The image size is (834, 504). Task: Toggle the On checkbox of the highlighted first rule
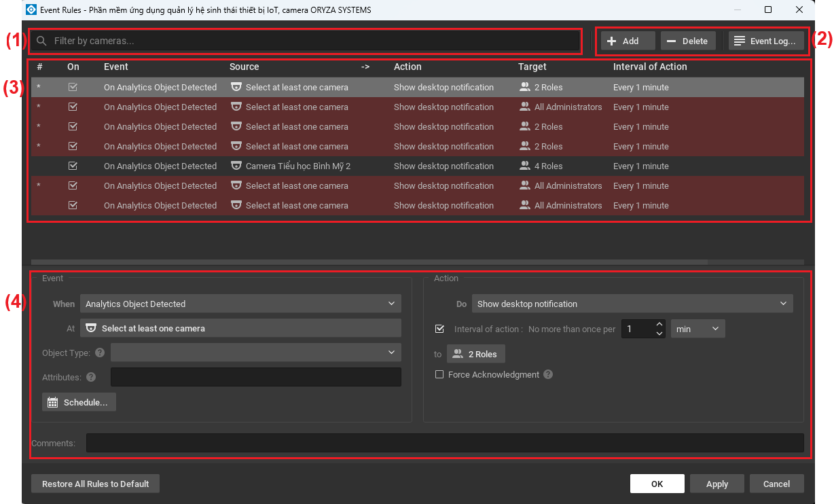[x=73, y=87]
